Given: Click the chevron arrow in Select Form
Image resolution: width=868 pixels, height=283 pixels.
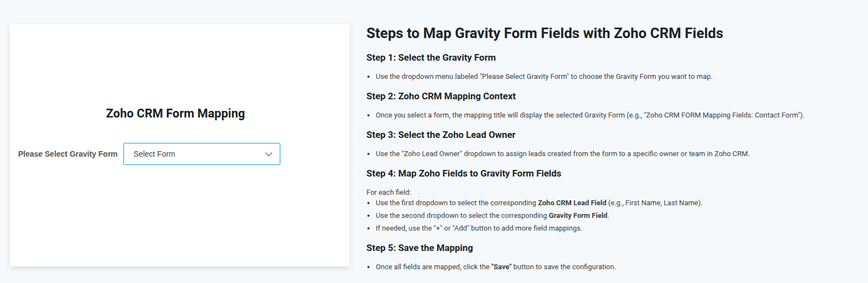Looking at the screenshot, I should coord(269,154).
